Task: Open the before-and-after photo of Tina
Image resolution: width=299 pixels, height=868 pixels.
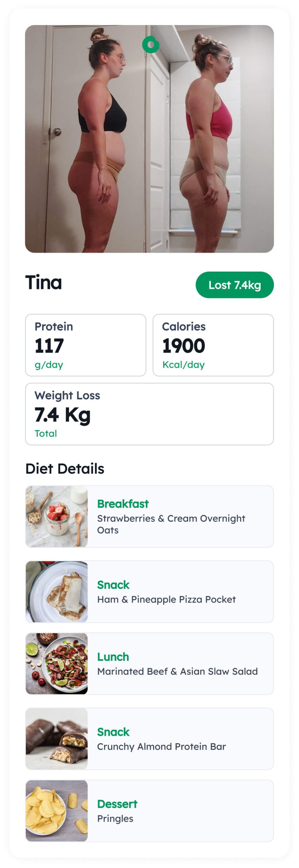Action: coord(149,139)
